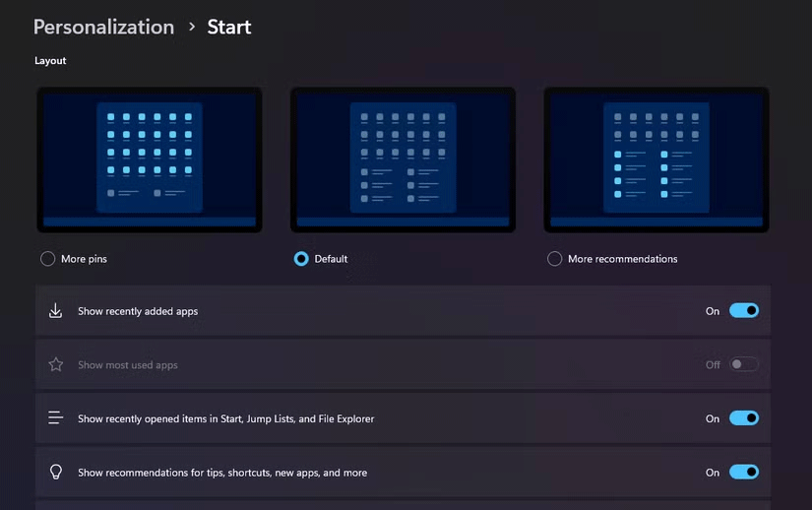Image resolution: width=812 pixels, height=510 pixels.
Task: Click the Start page title in breadcrumb
Action: pyautogui.click(x=229, y=28)
